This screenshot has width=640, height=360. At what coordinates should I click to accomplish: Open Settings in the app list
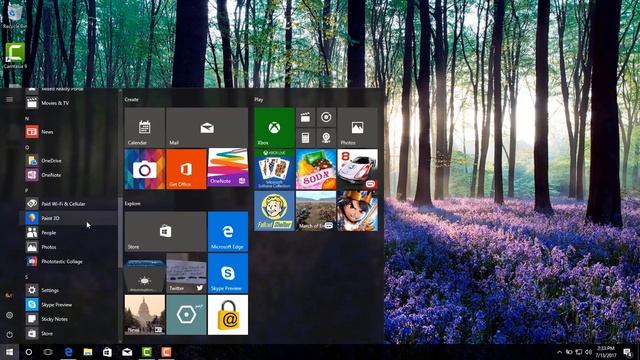68,290
